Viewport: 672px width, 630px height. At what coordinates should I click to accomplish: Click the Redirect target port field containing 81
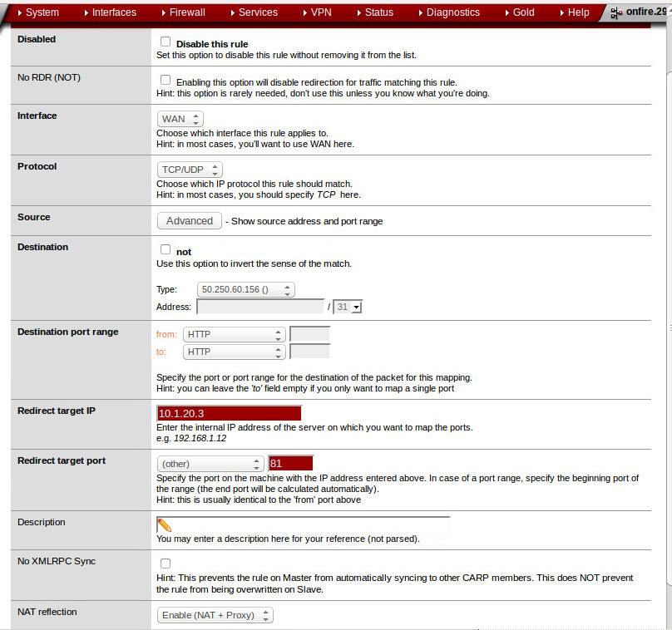click(x=290, y=464)
